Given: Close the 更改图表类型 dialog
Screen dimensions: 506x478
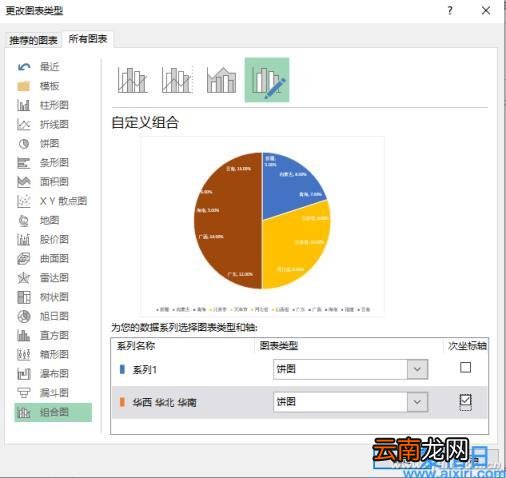Looking at the screenshot, I should (486, 11).
